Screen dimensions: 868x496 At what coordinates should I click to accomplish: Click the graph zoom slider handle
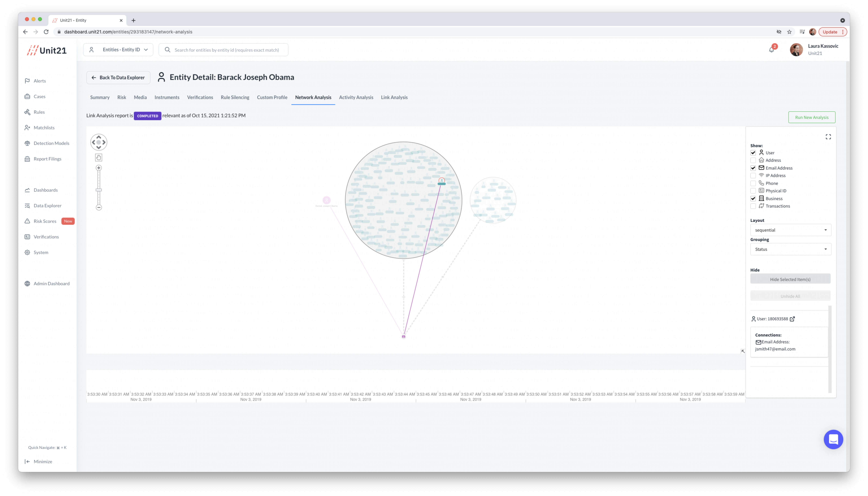click(x=99, y=190)
